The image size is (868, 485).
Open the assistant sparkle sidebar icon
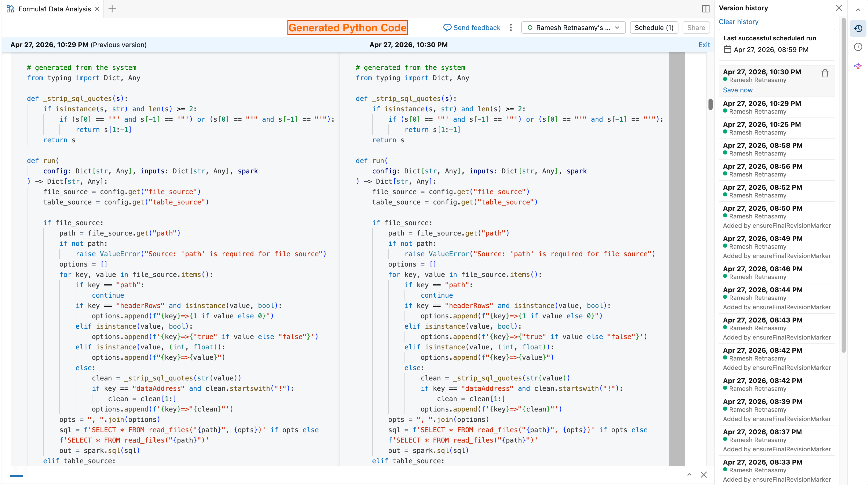858,65
